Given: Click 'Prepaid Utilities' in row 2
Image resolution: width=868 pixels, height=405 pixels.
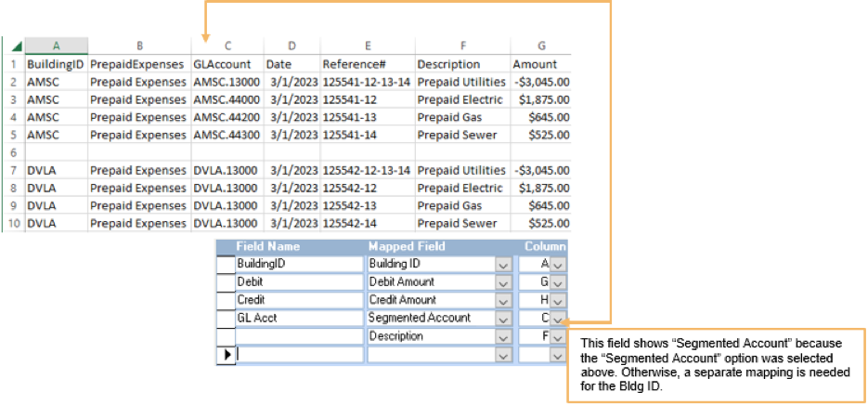Looking at the screenshot, I should click(463, 82).
